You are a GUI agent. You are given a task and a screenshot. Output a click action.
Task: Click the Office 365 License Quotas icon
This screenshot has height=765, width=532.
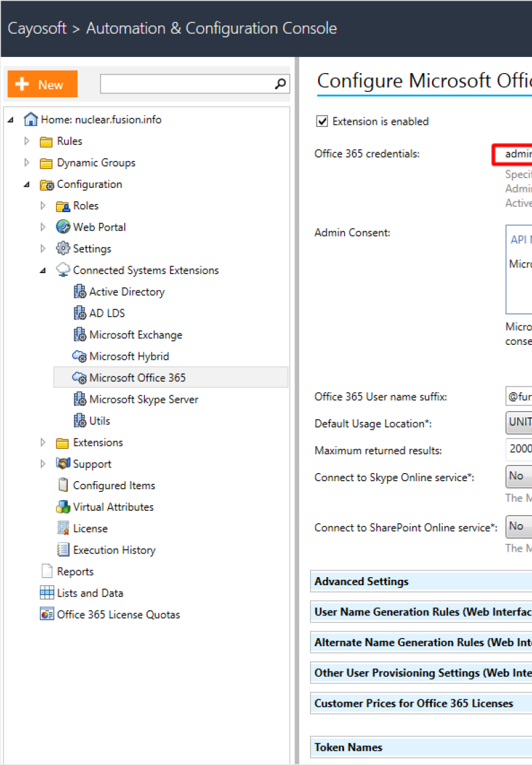(47, 614)
